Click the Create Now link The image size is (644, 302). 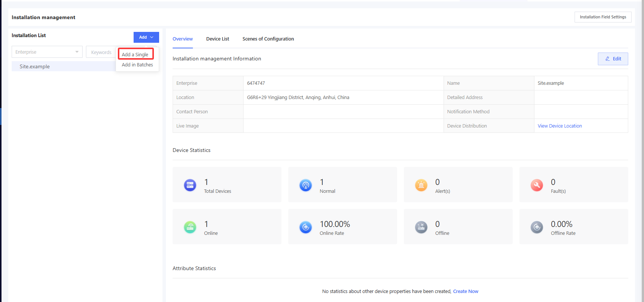click(x=465, y=291)
